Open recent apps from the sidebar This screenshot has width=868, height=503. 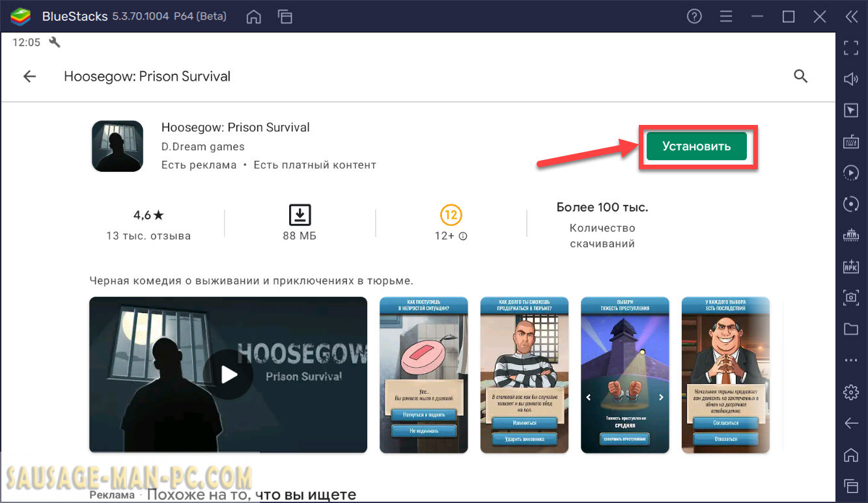(x=851, y=485)
